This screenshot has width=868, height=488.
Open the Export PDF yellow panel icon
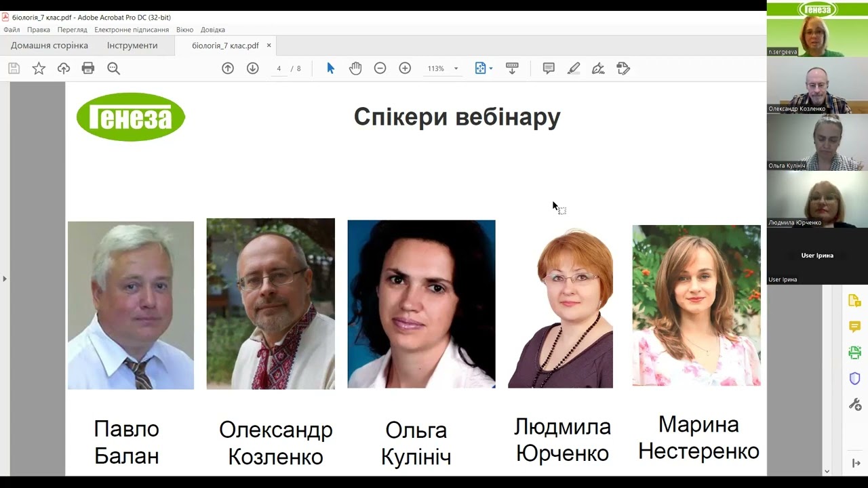pos(854,301)
